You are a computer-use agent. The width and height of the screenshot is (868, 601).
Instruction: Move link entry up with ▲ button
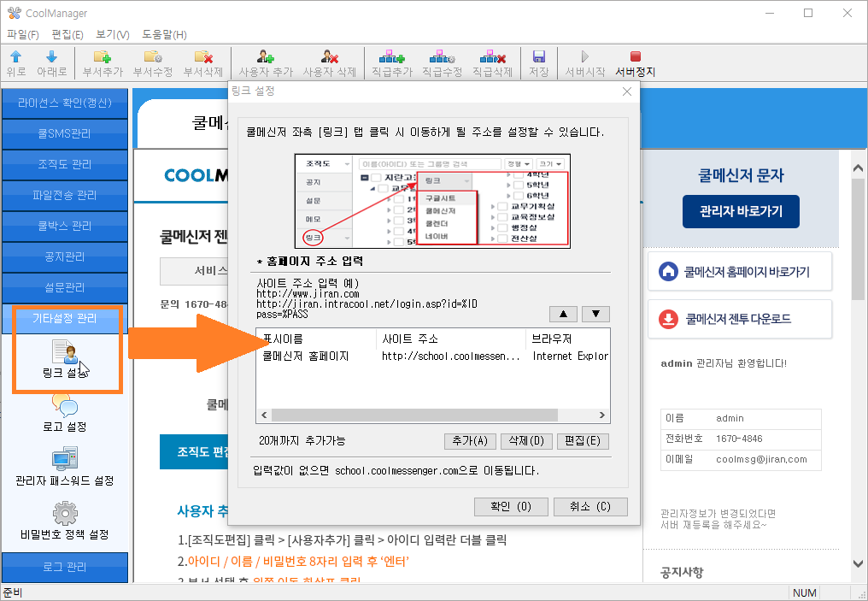tap(562, 314)
